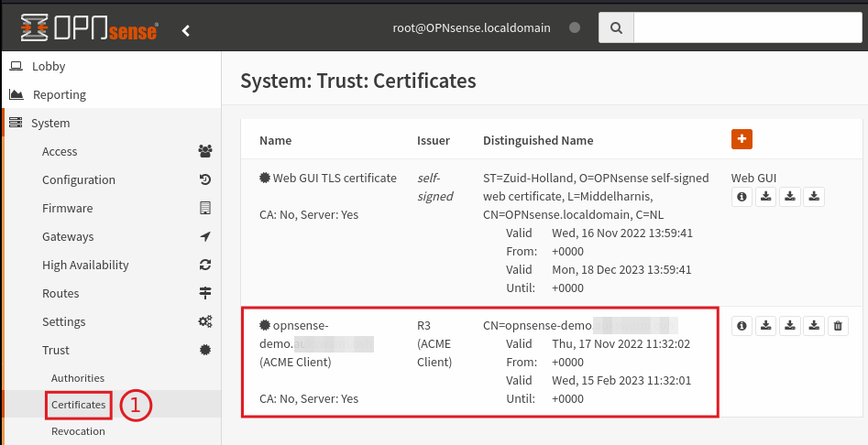Image resolution: width=868 pixels, height=445 pixels.
Task: Click the gear icon before Web GUI TLS certificate
Action: (265, 178)
